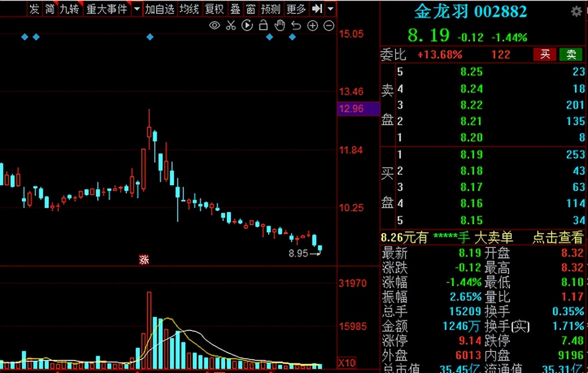Open 点击查看 to view large sell orders
The image size is (588, 373).
tap(557, 238)
